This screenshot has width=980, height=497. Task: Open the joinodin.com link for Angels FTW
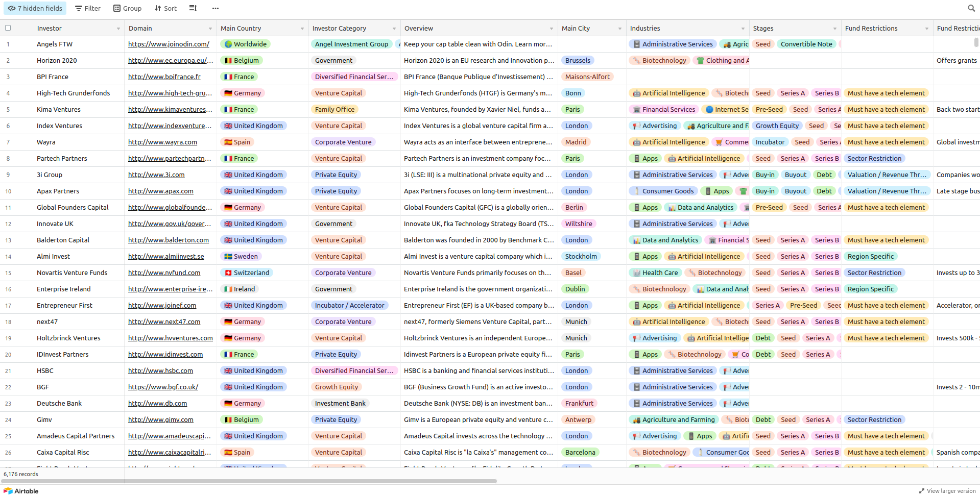(169, 44)
